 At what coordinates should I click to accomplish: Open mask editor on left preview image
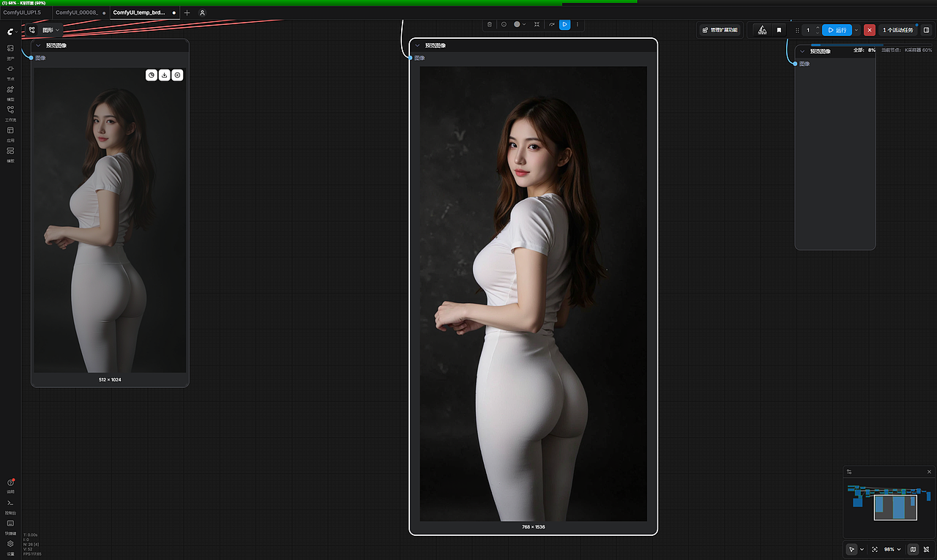click(151, 75)
